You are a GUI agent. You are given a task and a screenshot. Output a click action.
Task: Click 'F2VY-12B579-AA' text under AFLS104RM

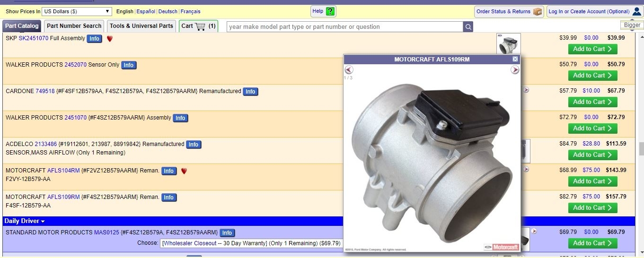28,180
